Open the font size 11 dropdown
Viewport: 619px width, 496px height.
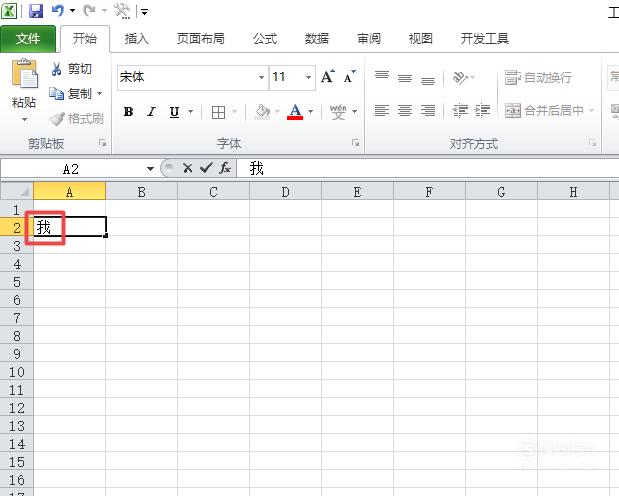[308, 77]
